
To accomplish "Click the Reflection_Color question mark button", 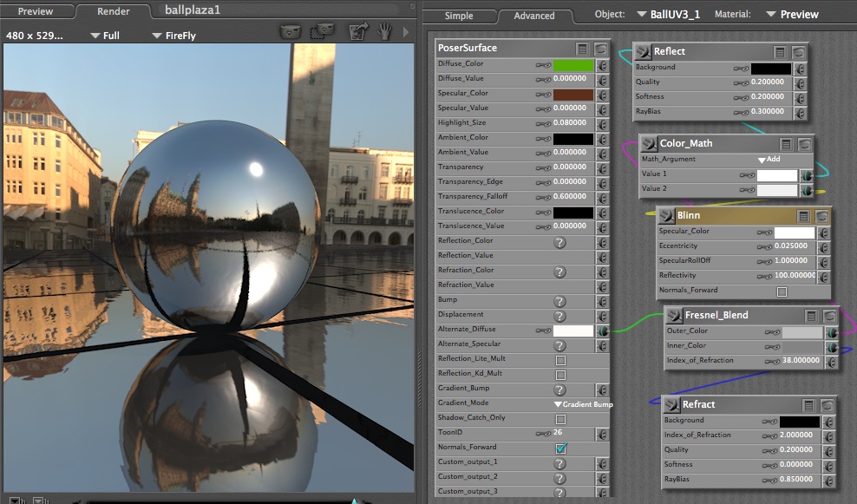I will (559, 242).
